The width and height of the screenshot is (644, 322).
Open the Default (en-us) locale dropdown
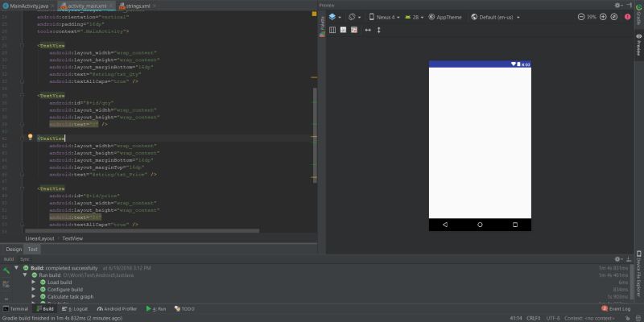tap(495, 17)
